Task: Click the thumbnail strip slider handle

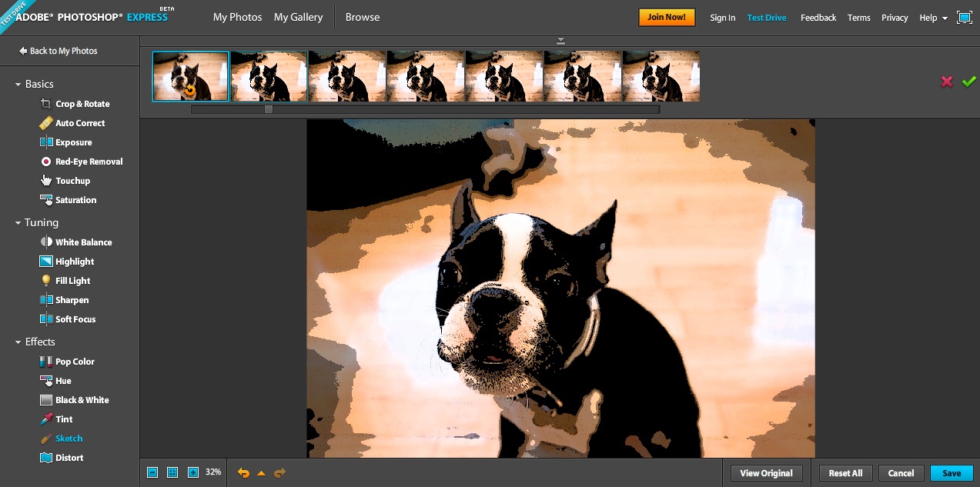Action: 269,109
